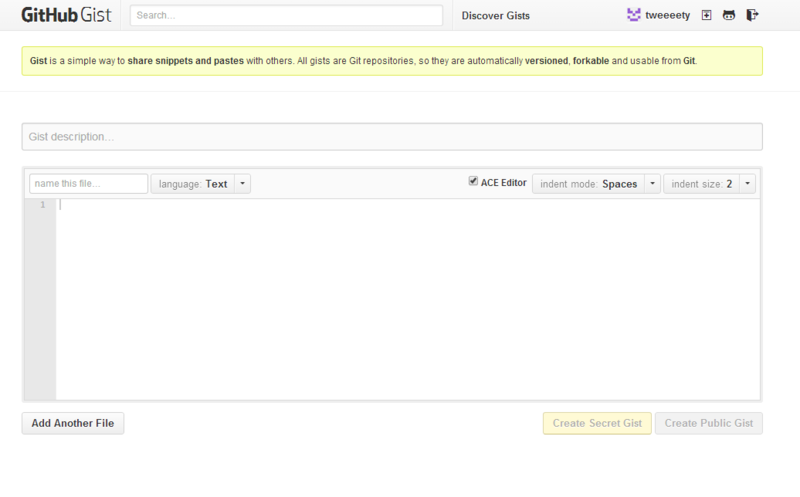Click the ACE Editor label text
Screen dimensions: 800x497
[504, 183]
